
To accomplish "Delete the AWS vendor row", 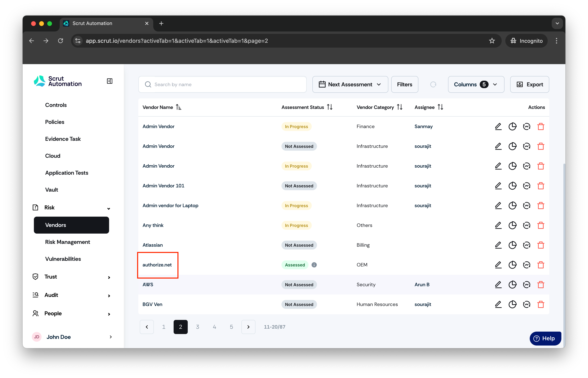I will click(x=541, y=284).
